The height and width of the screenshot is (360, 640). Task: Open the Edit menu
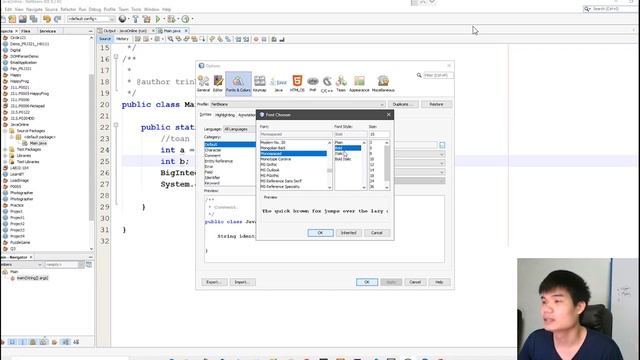pyautogui.click(x=8, y=9)
